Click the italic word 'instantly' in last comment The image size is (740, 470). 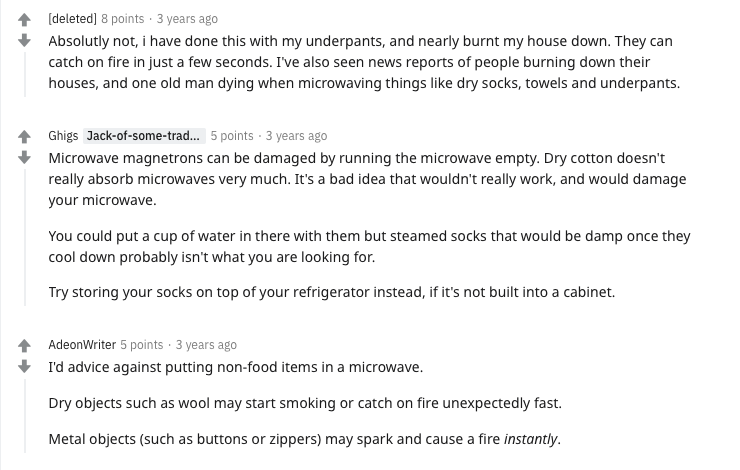click(530, 439)
